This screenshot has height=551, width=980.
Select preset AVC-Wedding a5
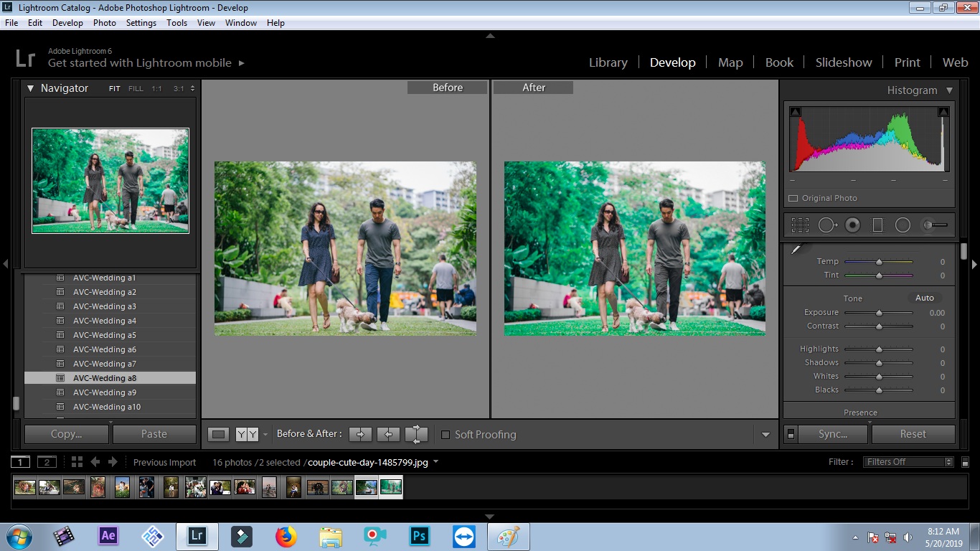[110, 335]
